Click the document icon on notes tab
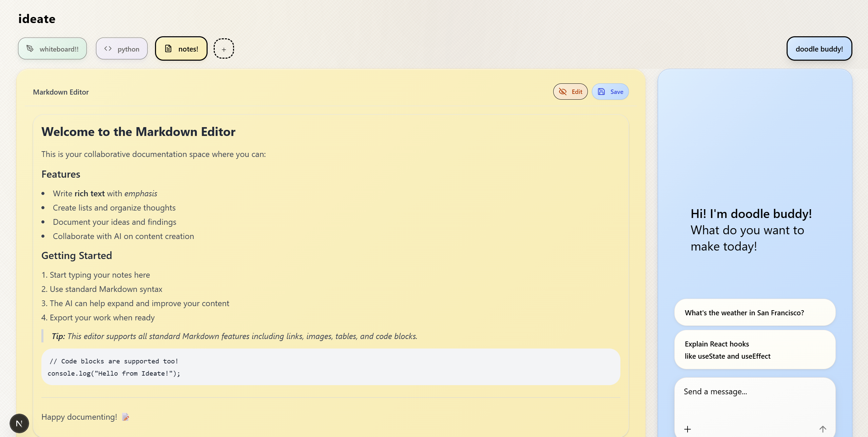The height and width of the screenshot is (437, 868). pyautogui.click(x=168, y=48)
